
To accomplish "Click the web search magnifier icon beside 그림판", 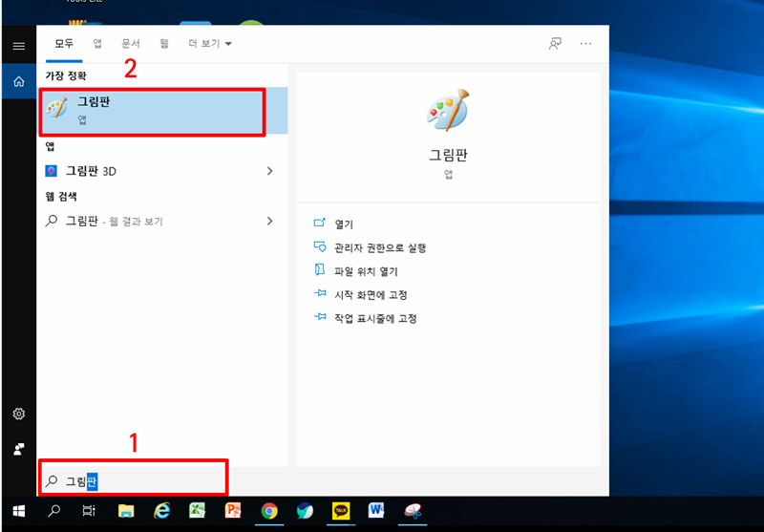I will click(52, 222).
